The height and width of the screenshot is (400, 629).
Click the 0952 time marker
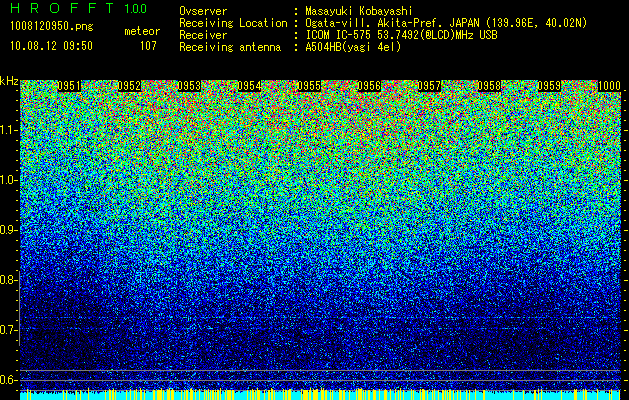tap(129, 86)
